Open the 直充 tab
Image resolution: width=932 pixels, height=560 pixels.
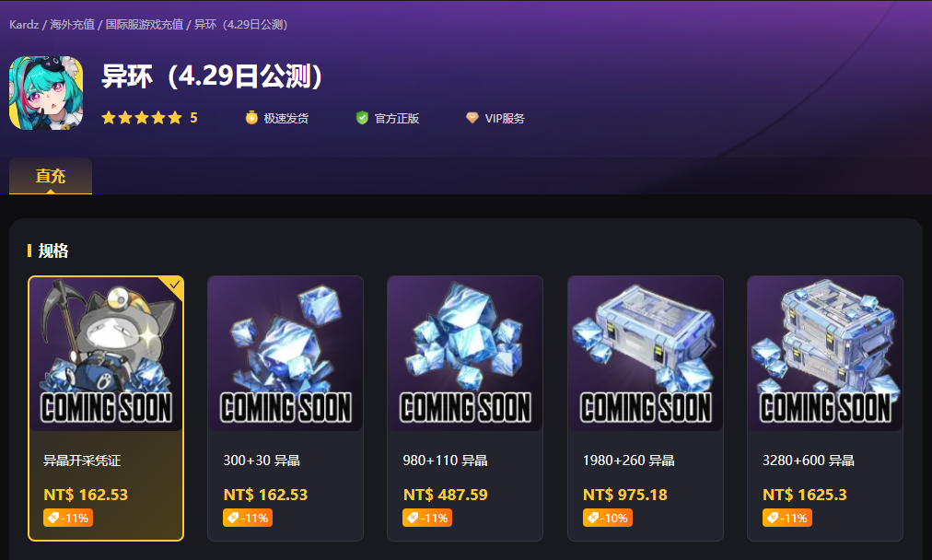tap(51, 176)
